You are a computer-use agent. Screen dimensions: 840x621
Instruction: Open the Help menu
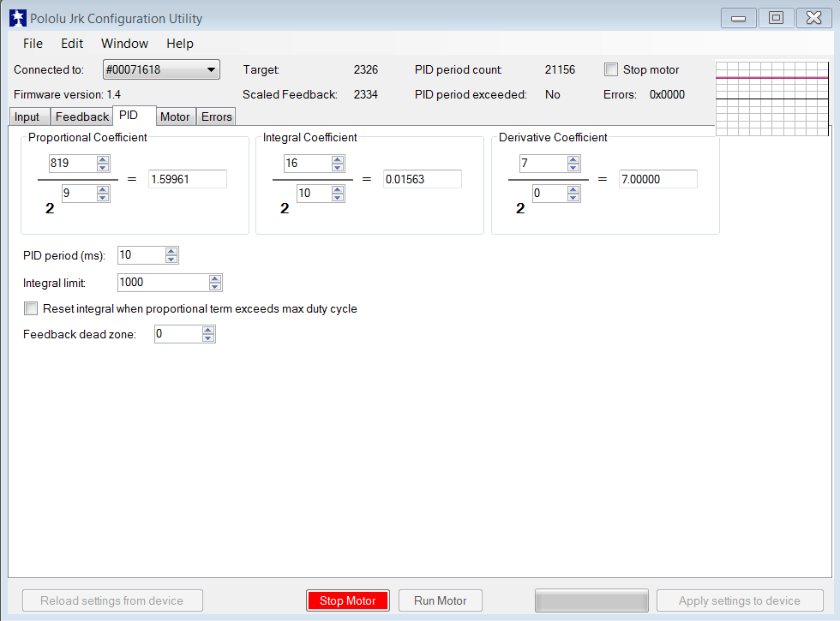[x=180, y=44]
